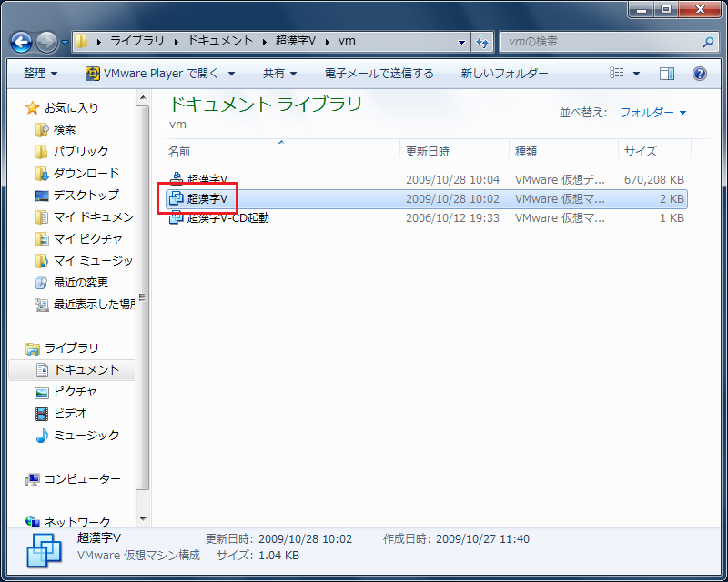
Task: Select the 超漢字V virtual machine config file
Action: click(x=207, y=198)
